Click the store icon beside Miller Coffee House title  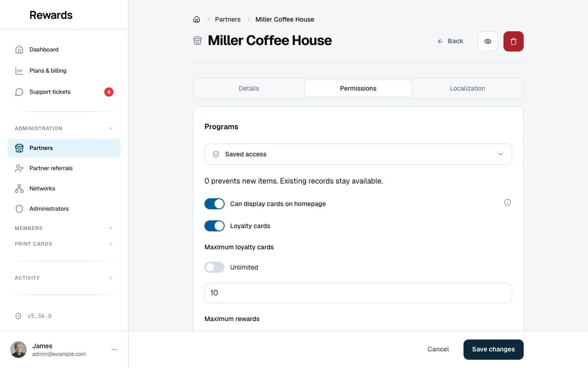coord(198,40)
